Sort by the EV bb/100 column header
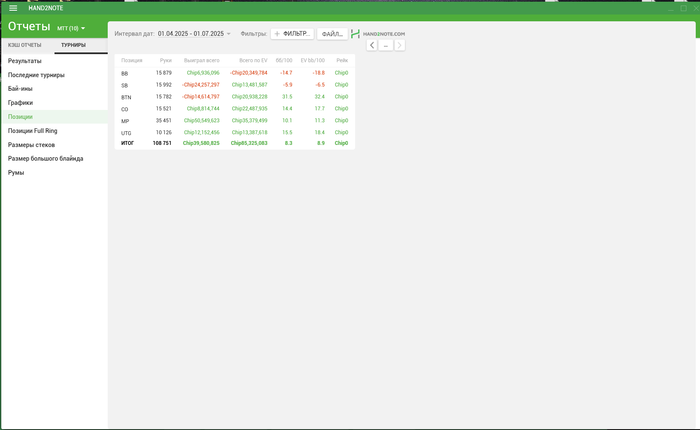700x430 pixels. [x=312, y=60]
